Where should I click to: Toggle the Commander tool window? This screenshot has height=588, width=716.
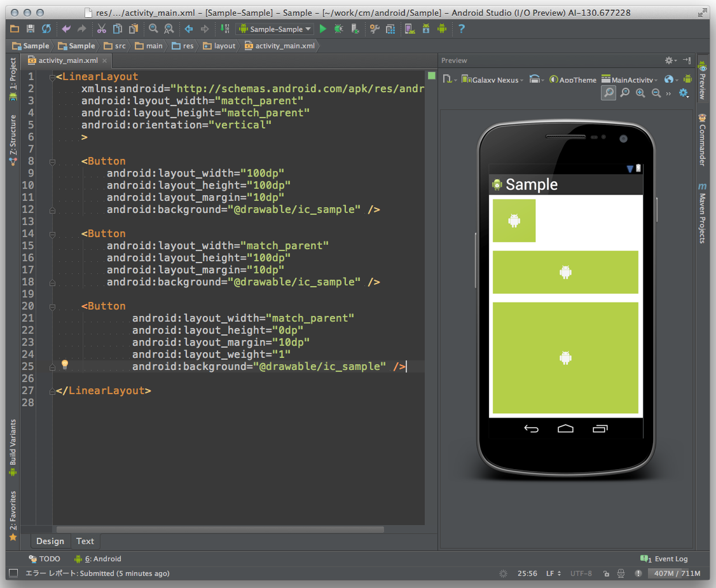[702, 139]
